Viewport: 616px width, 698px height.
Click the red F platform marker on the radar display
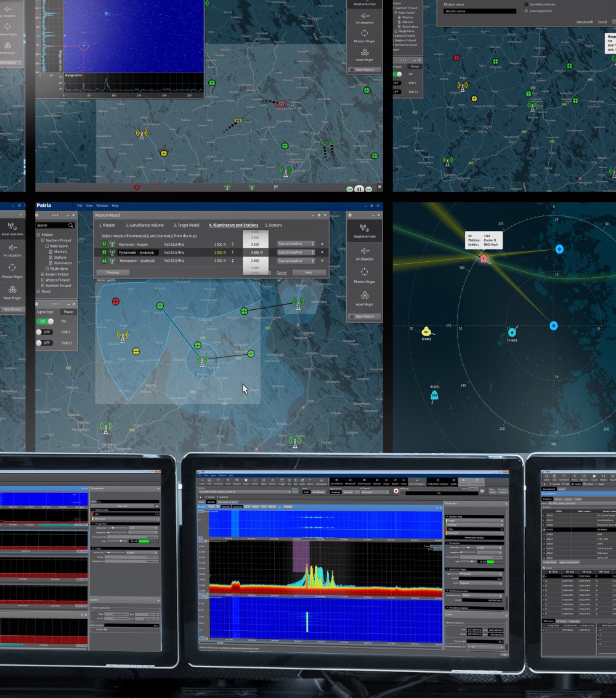click(x=484, y=258)
